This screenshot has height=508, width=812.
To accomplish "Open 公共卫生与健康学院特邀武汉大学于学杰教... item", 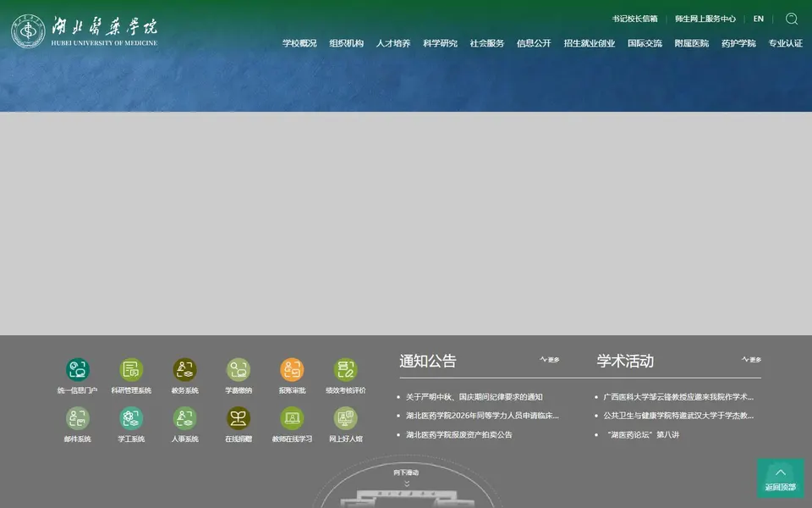I will tap(678, 416).
